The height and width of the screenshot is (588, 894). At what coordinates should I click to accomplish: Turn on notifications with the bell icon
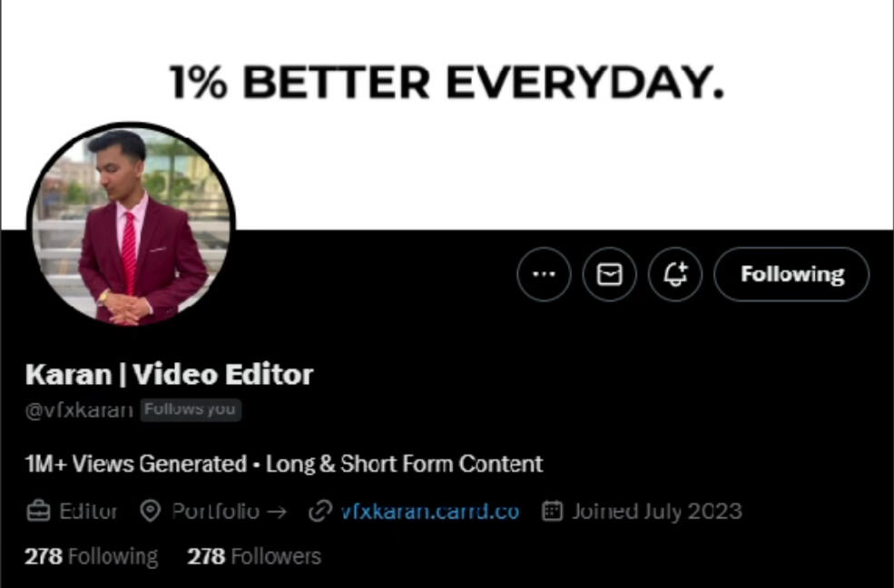tap(675, 274)
